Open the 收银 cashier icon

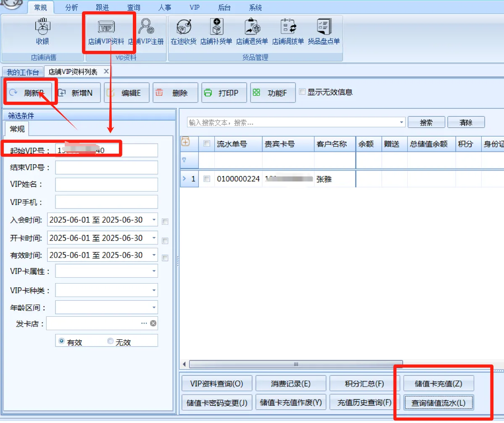42,32
